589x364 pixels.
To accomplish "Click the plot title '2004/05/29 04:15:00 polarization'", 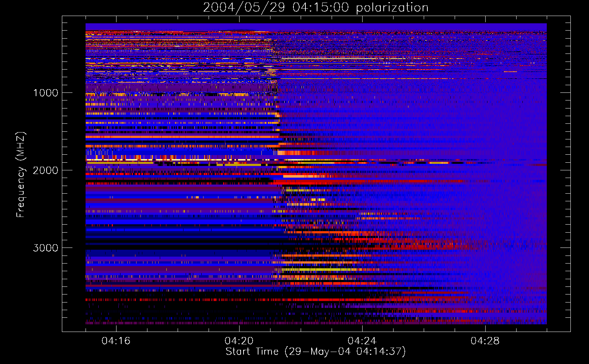I will point(316,7).
